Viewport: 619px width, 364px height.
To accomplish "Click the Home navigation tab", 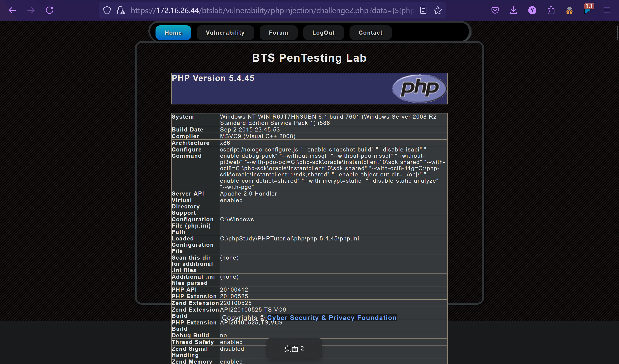I will (x=173, y=33).
